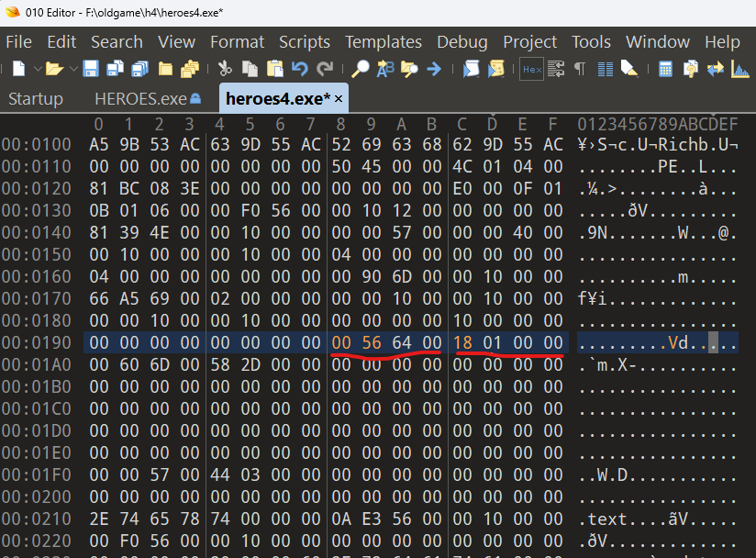
Task: Click byte 0B in row 00:0130
Action: pyautogui.click(x=99, y=210)
